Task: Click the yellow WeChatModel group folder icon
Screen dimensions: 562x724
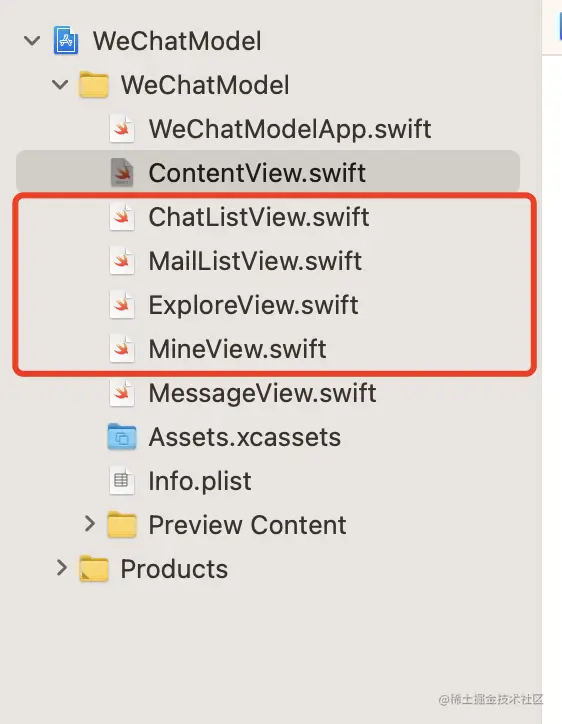Action: (x=94, y=84)
